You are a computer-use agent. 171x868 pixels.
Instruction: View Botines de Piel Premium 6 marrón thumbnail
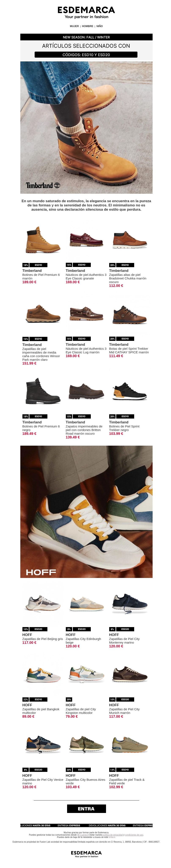click(x=43, y=240)
